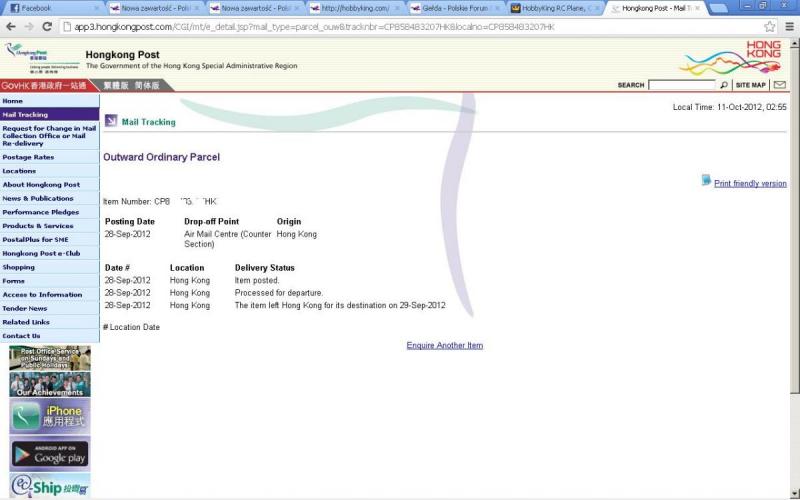Switch to the Facebook tab
The height and width of the screenshot is (500, 800).
tap(50, 7)
